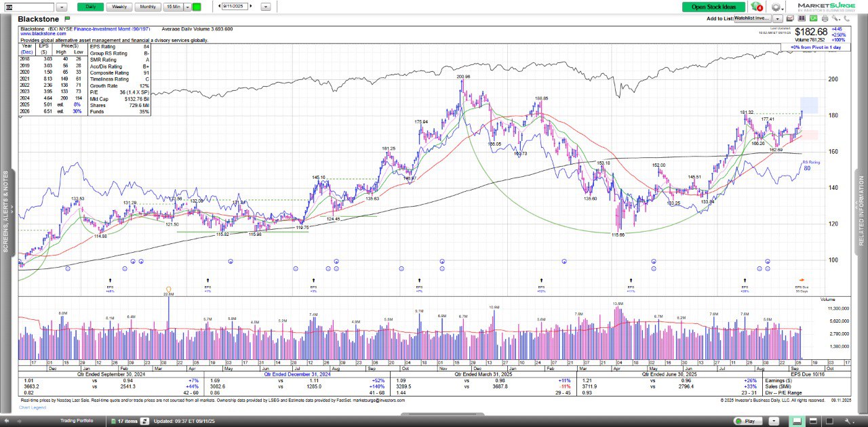868x427 pixels.
Task: Open the Add to List watchlist dropdown
Action: pos(777,19)
